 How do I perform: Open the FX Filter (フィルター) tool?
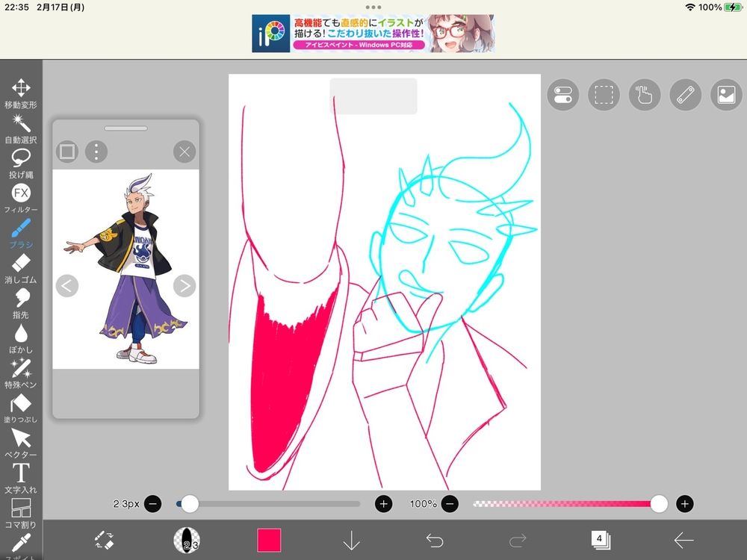point(21,198)
